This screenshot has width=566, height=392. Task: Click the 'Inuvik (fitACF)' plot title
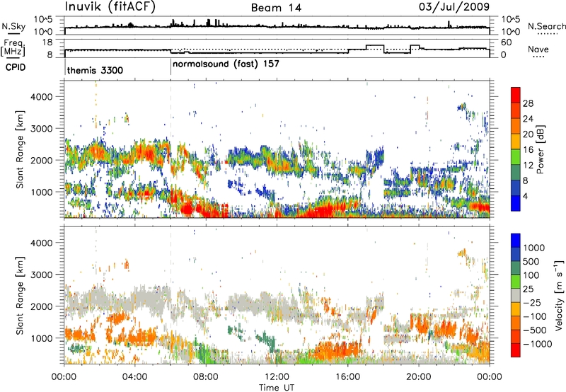pyautogui.click(x=110, y=7)
